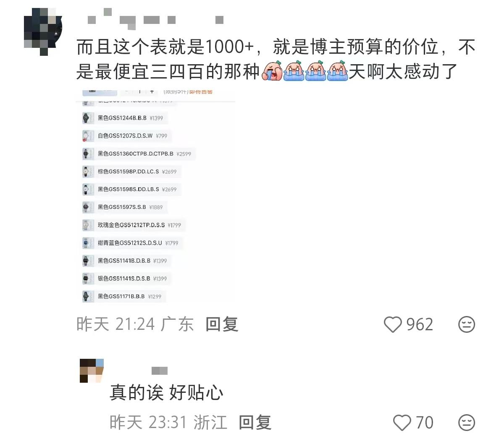
Task: Tap the last crying emoji in comment
Action: click(338, 71)
